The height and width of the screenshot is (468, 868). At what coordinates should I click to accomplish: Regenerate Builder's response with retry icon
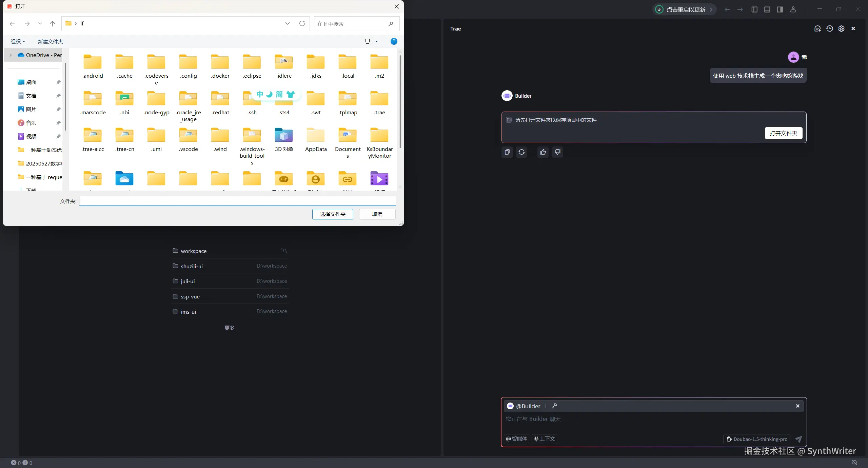pos(521,152)
